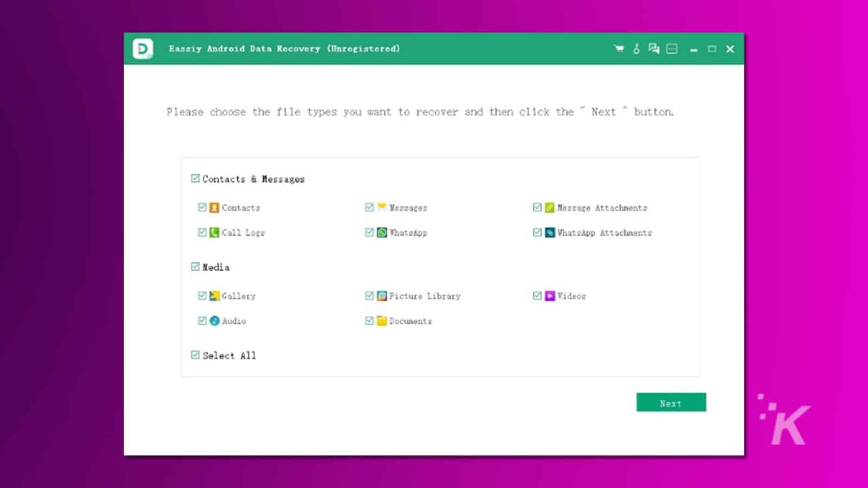Open the menu icon in title bar
The height and width of the screenshot is (488, 868).
tap(672, 49)
